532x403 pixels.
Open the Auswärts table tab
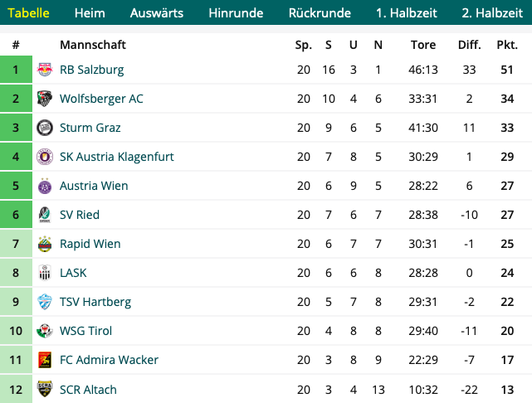[x=156, y=13]
